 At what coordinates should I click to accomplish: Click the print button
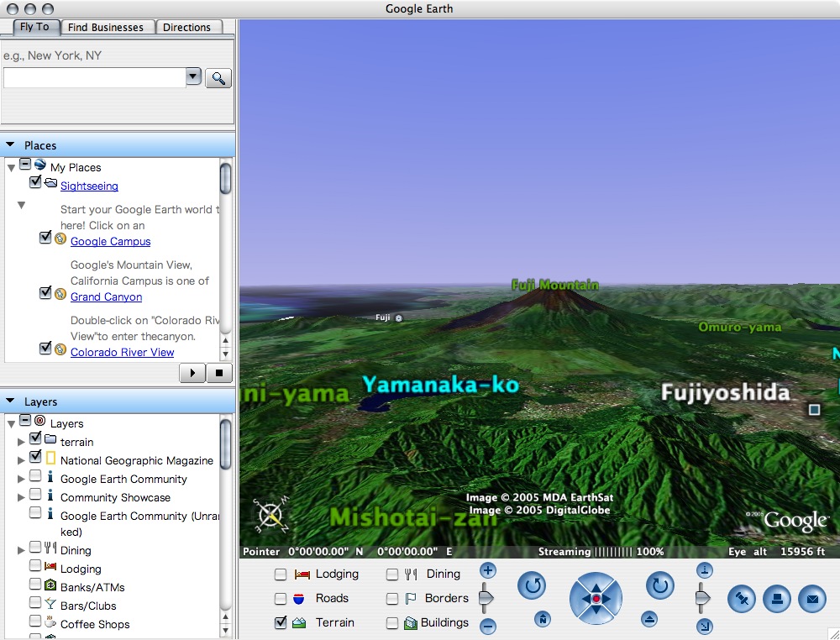click(x=777, y=599)
